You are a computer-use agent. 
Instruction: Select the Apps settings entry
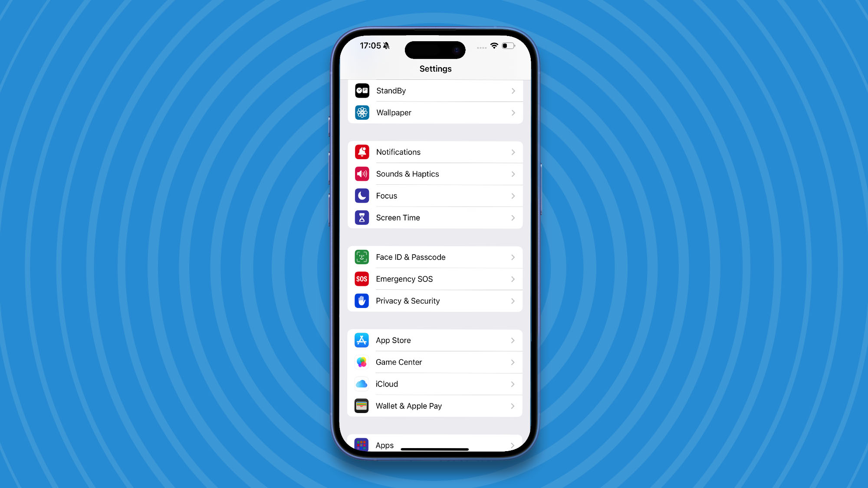point(434,445)
